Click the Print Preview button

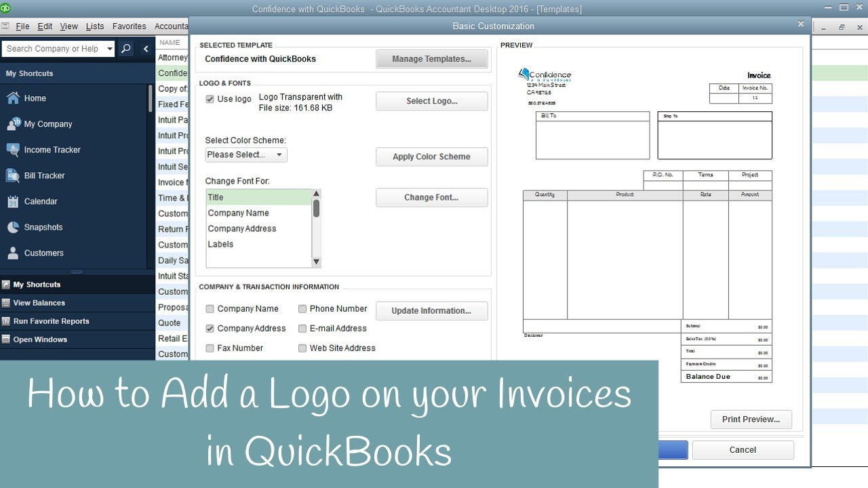pyautogui.click(x=751, y=420)
